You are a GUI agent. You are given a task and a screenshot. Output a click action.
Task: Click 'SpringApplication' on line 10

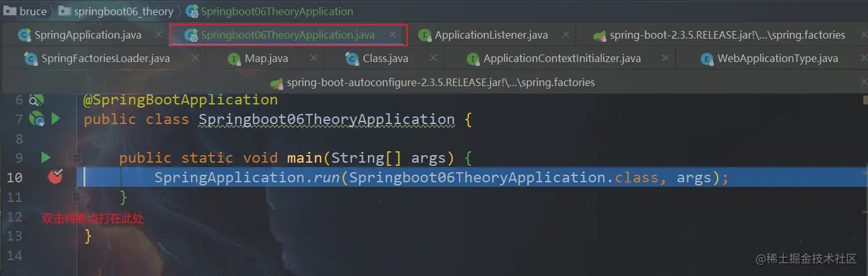[229, 177]
